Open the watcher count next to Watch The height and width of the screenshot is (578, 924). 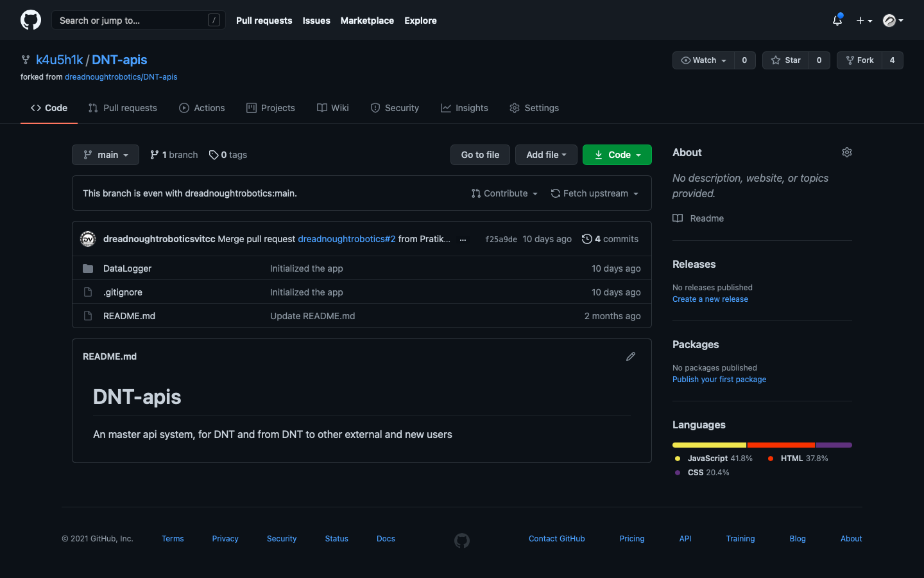(x=744, y=60)
